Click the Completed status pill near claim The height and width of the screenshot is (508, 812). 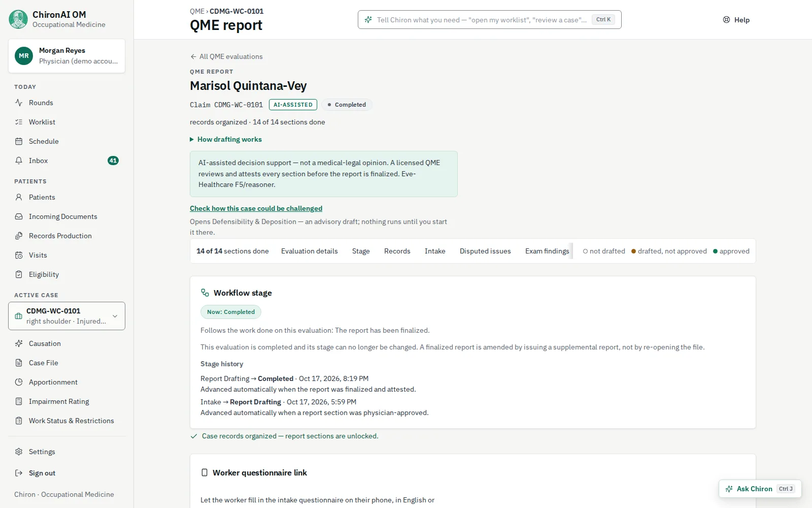point(347,105)
